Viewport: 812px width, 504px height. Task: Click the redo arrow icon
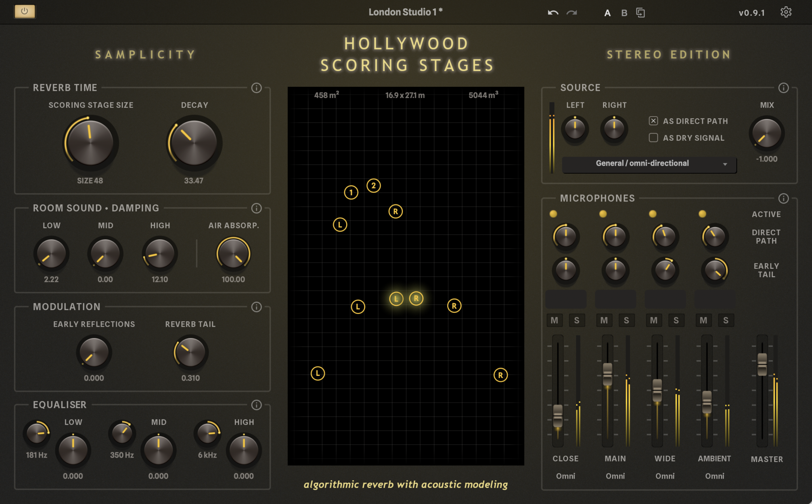click(x=571, y=13)
